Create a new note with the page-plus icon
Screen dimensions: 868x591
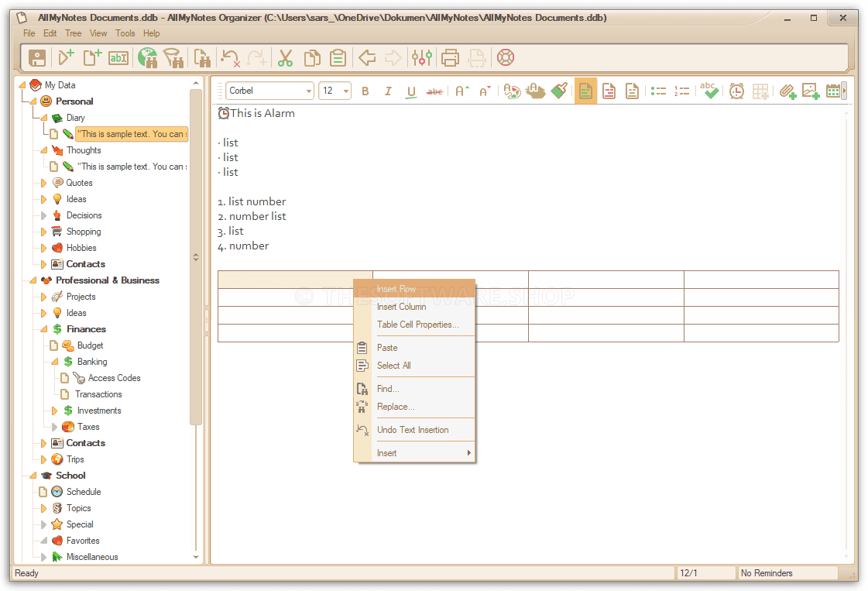click(92, 57)
